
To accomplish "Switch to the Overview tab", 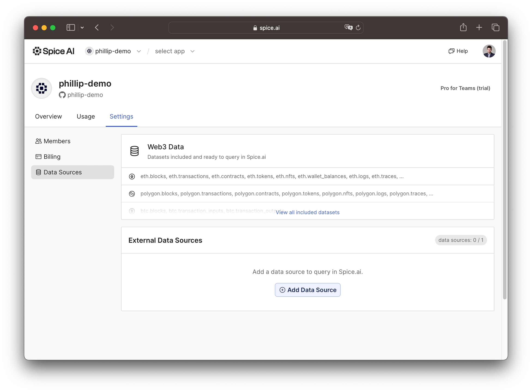I will tap(48, 116).
